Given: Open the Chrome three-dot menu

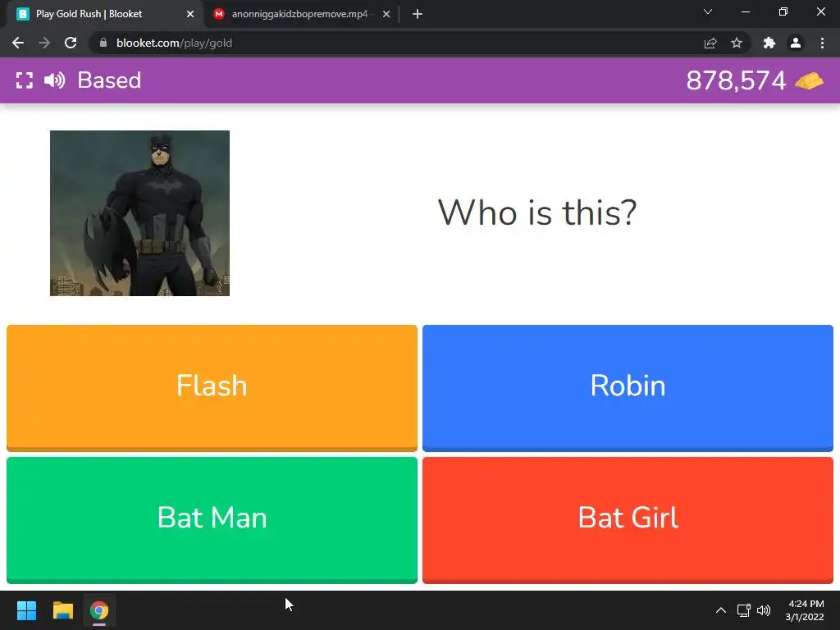Looking at the screenshot, I should 822,43.
